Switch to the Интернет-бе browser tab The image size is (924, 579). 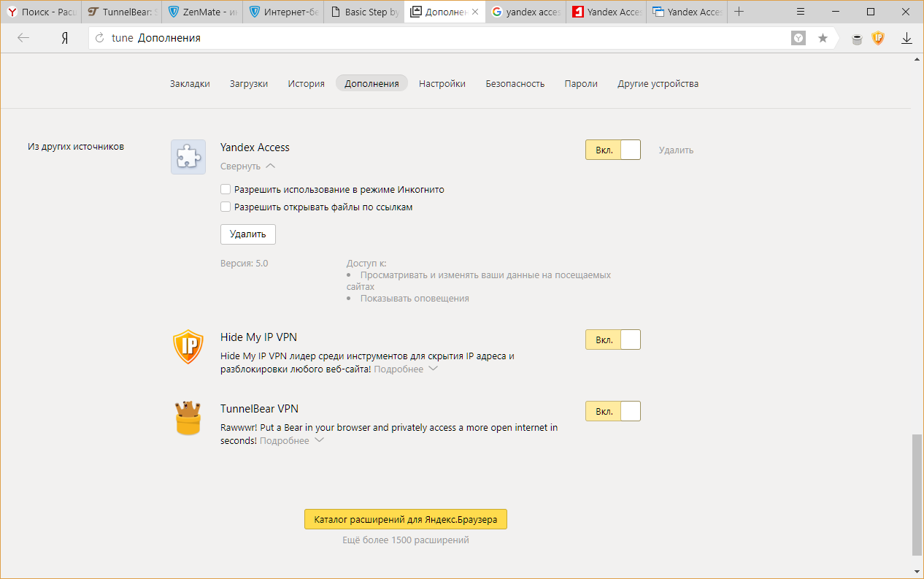pyautogui.click(x=282, y=12)
